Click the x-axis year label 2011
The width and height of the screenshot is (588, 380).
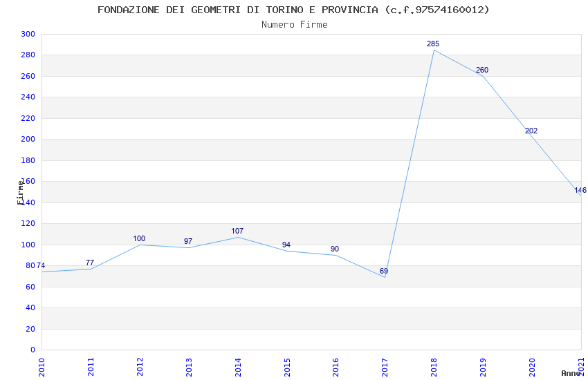point(91,368)
